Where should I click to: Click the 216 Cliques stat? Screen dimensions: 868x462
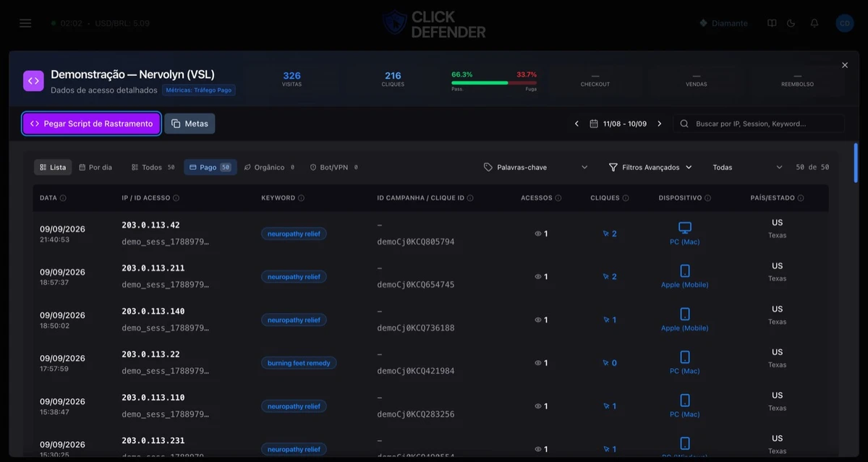(393, 79)
